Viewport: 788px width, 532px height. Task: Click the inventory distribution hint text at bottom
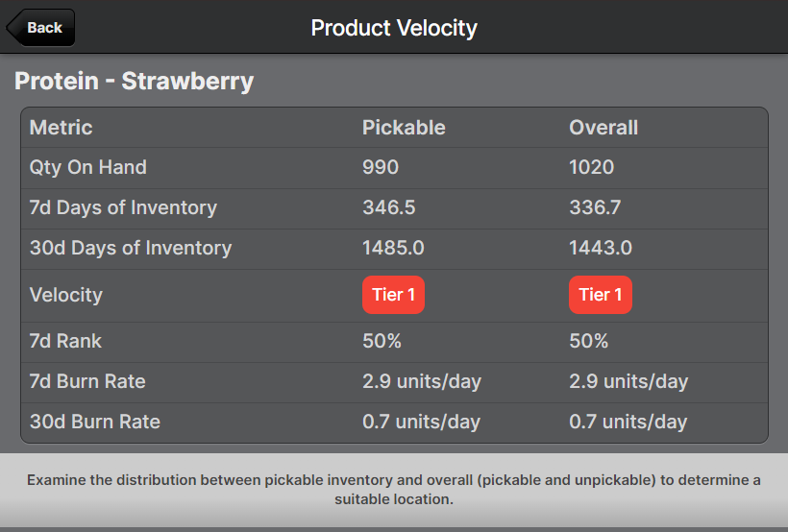coord(394,490)
